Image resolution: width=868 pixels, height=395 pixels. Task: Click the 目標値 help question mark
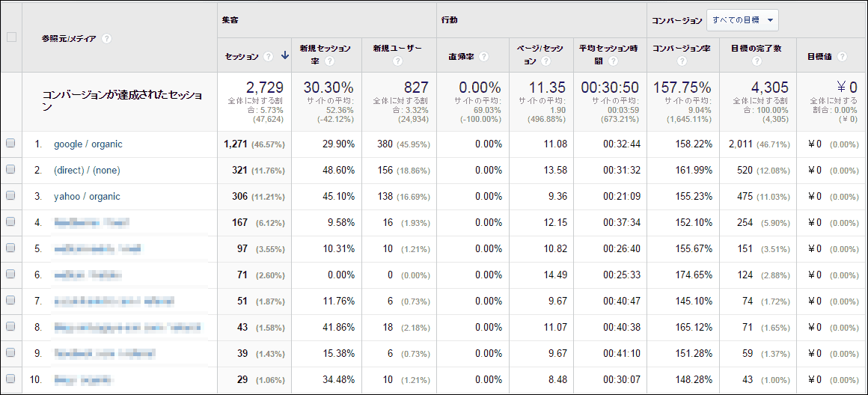843,56
